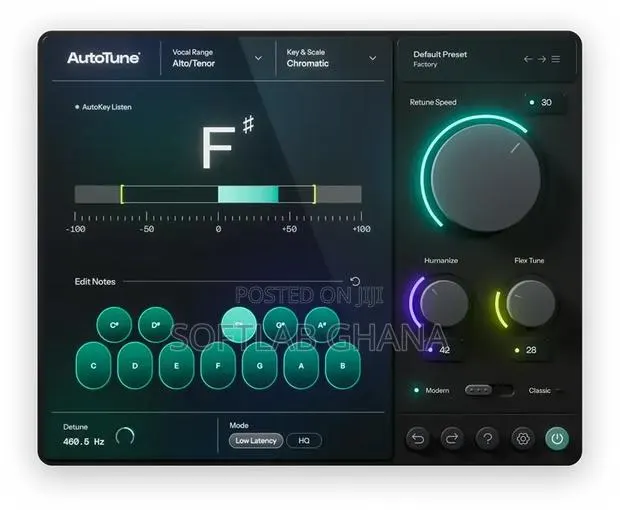Screen dimensions: 620x510
Task: Toggle the G# note key
Action: pyautogui.click(x=280, y=325)
